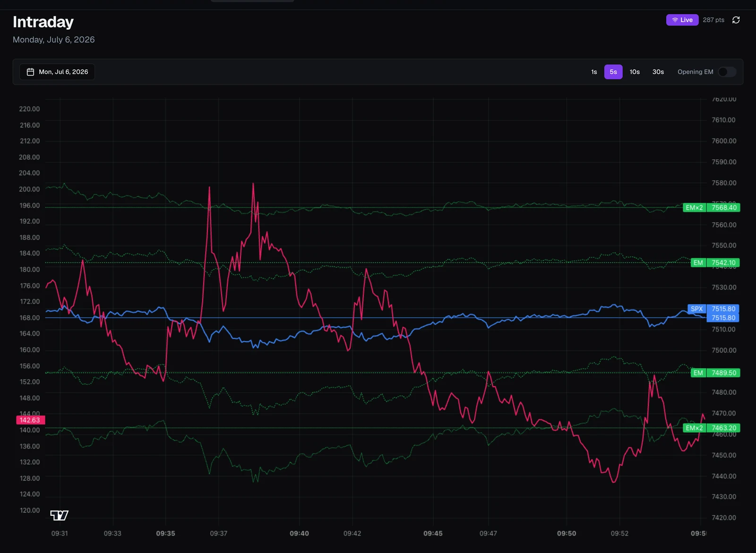Click the 09:50 time axis label
The image size is (756, 553).
(x=567, y=534)
